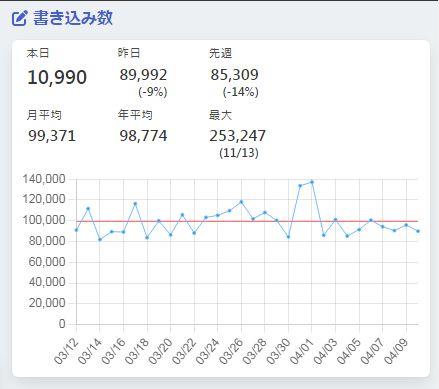Select last week's count 85,309
Viewport: 439px width, 389px height.
coord(234,75)
